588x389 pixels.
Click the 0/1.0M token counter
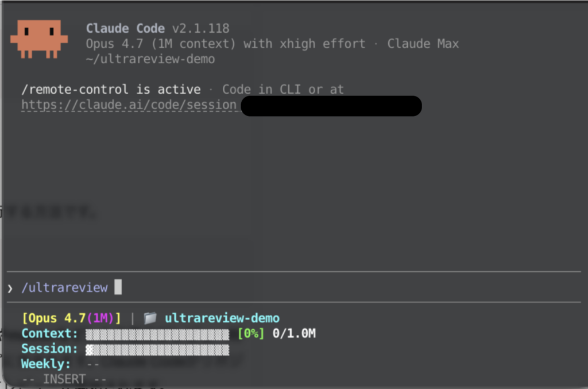(x=293, y=334)
